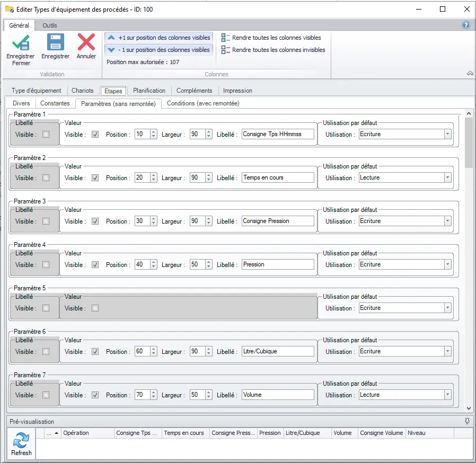Viewport: 476px width, 463px height.
Task: Click Paramètre 3 Position value field
Action: point(143,221)
